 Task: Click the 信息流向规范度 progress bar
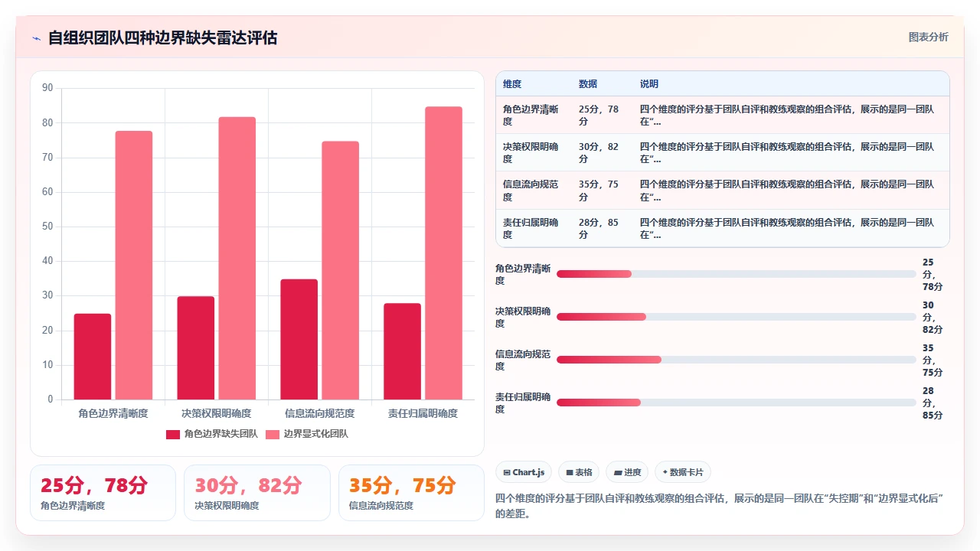[x=737, y=360]
